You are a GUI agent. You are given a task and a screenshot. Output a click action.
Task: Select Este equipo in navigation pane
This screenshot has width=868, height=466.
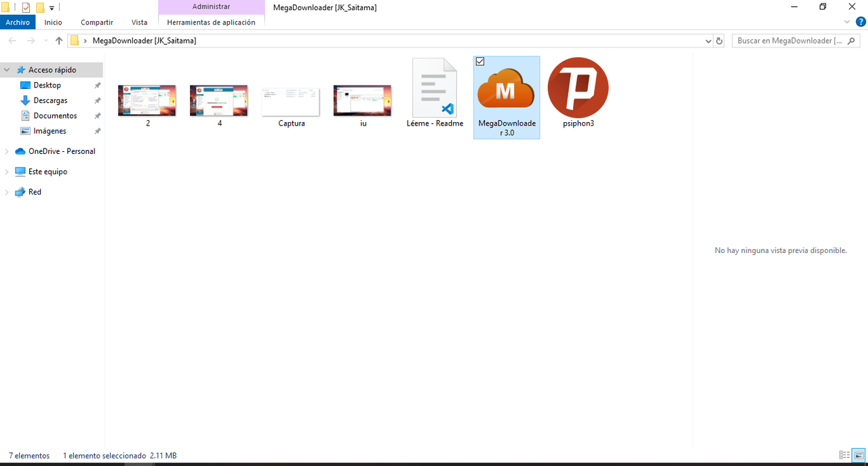click(x=47, y=172)
